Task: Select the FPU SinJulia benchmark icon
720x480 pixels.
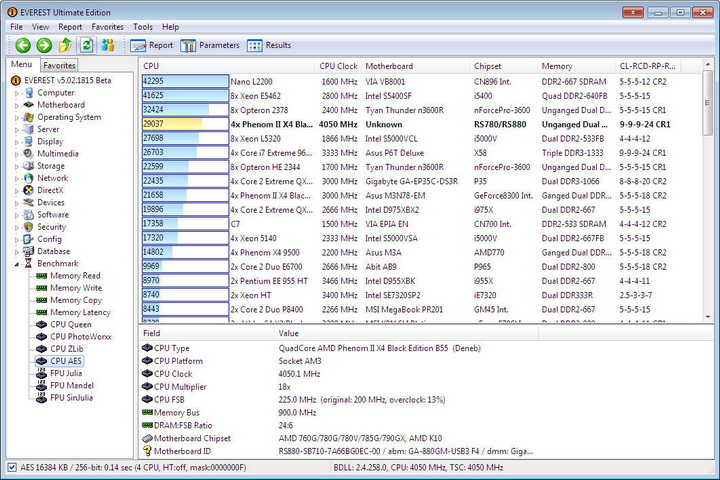Action: 41,397
